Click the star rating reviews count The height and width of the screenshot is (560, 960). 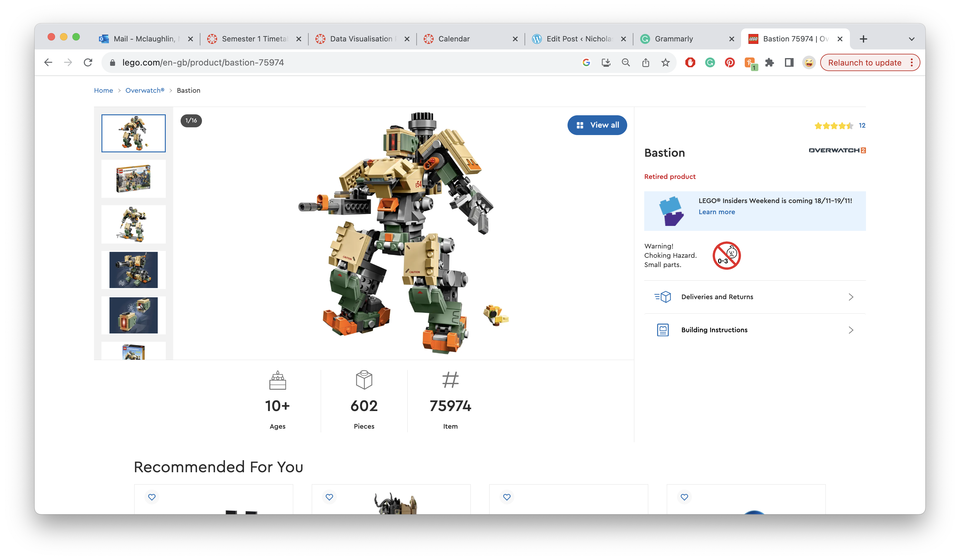pyautogui.click(x=862, y=125)
